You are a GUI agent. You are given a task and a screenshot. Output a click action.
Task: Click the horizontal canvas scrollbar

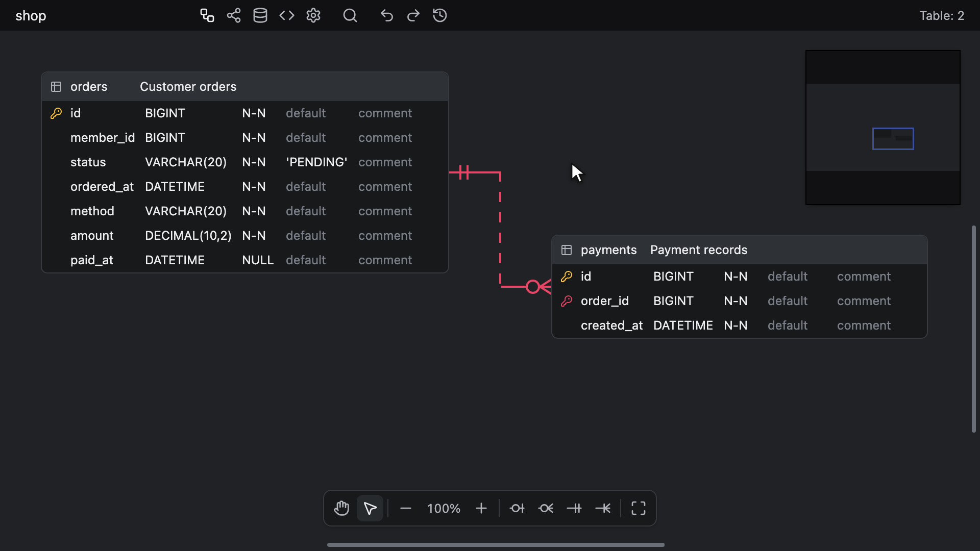click(x=496, y=545)
